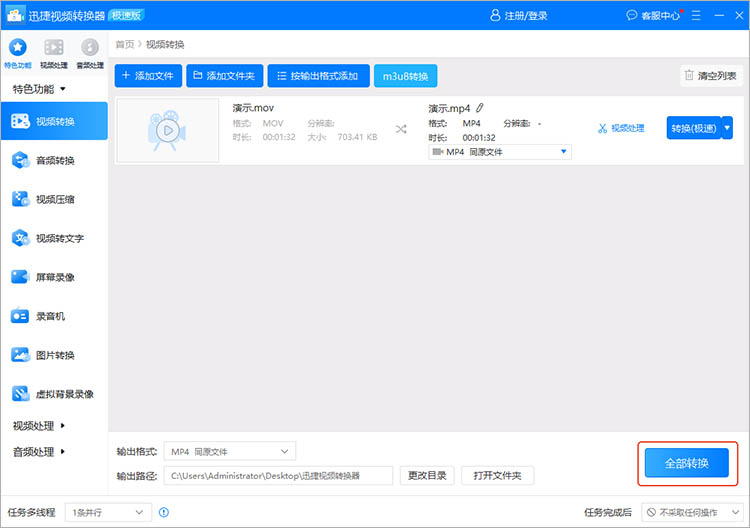Screen dimensions: 750x528
Task: Open the 输出格式 dropdown
Action: click(230, 451)
